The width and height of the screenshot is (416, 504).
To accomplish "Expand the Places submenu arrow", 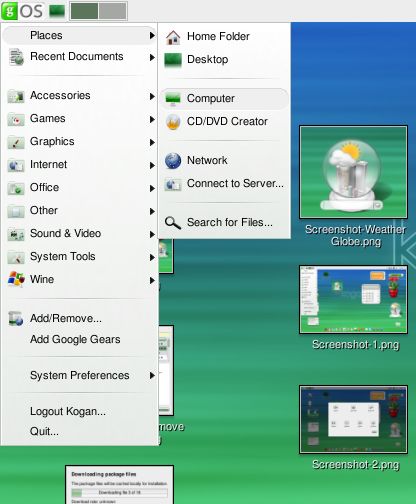I will pos(152,35).
